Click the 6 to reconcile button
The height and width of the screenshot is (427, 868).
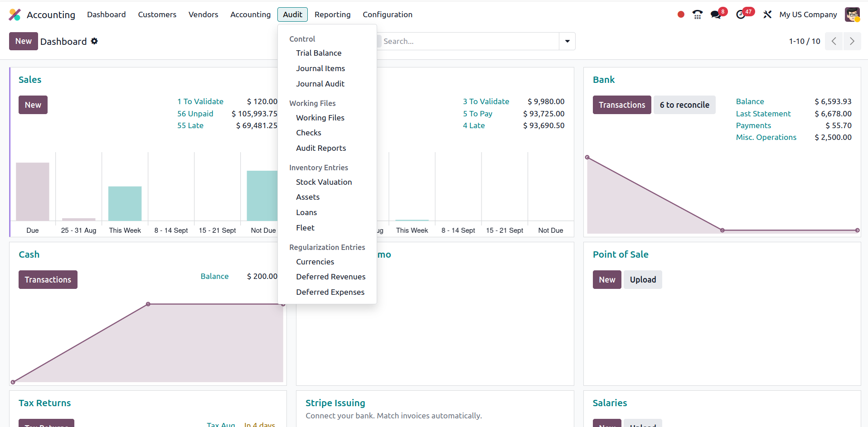pos(684,105)
